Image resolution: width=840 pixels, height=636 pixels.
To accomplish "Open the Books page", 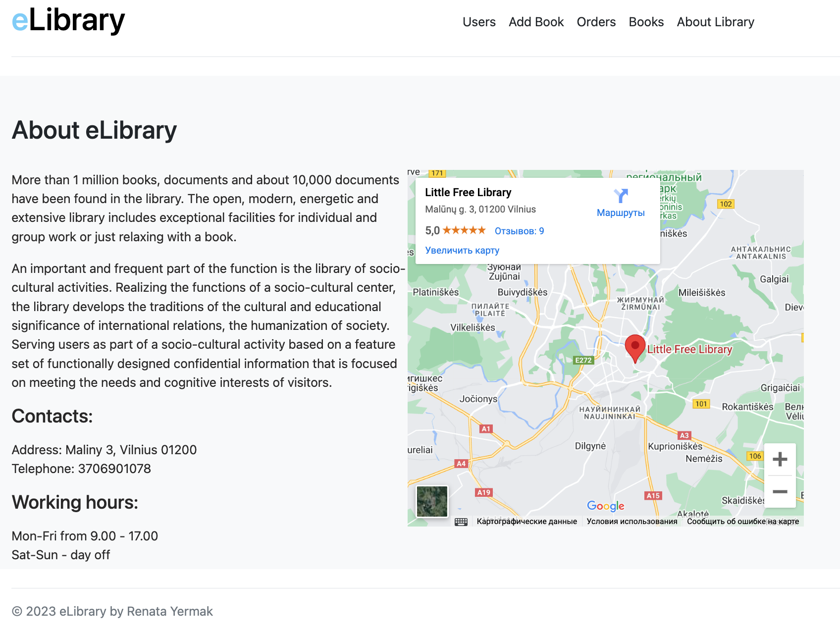I will (646, 22).
